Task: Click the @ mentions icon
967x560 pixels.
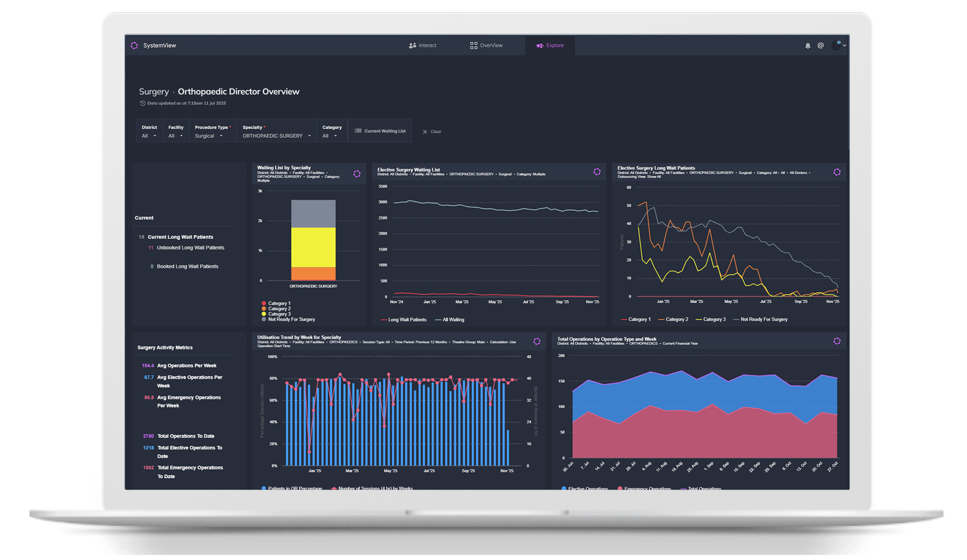Action: pyautogui.click(x=820, y=45)
